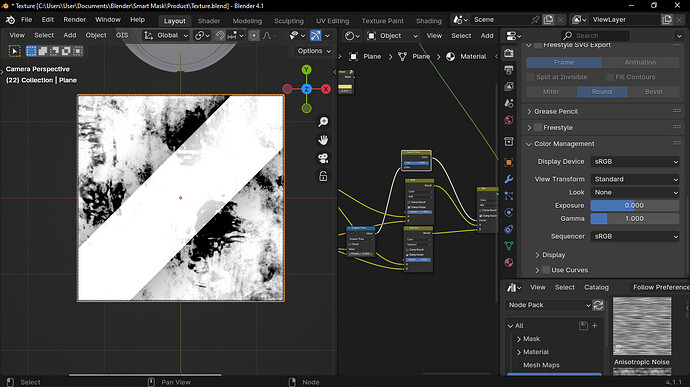690x387 pixels.
Task: Toggle the camera view icon
Action: tap(323, 158)
